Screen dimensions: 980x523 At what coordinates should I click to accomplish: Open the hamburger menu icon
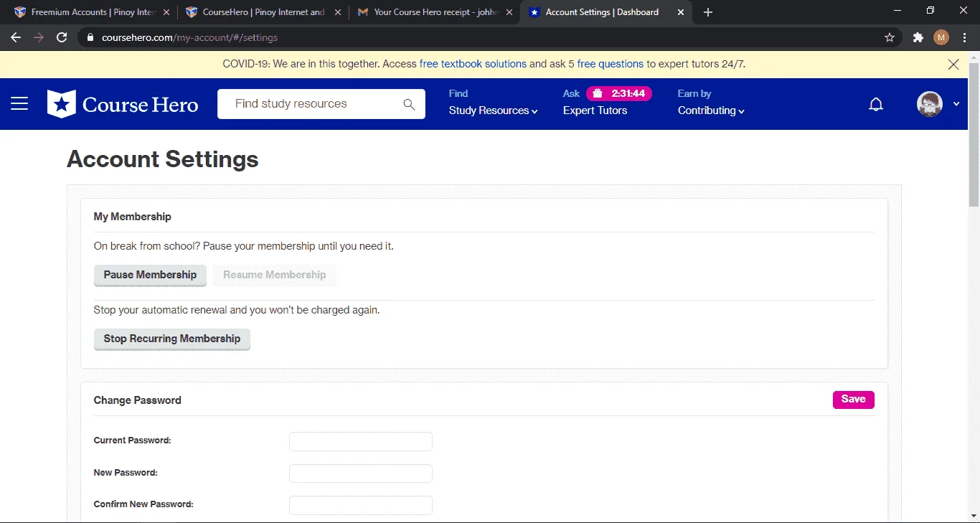[19, 104]
